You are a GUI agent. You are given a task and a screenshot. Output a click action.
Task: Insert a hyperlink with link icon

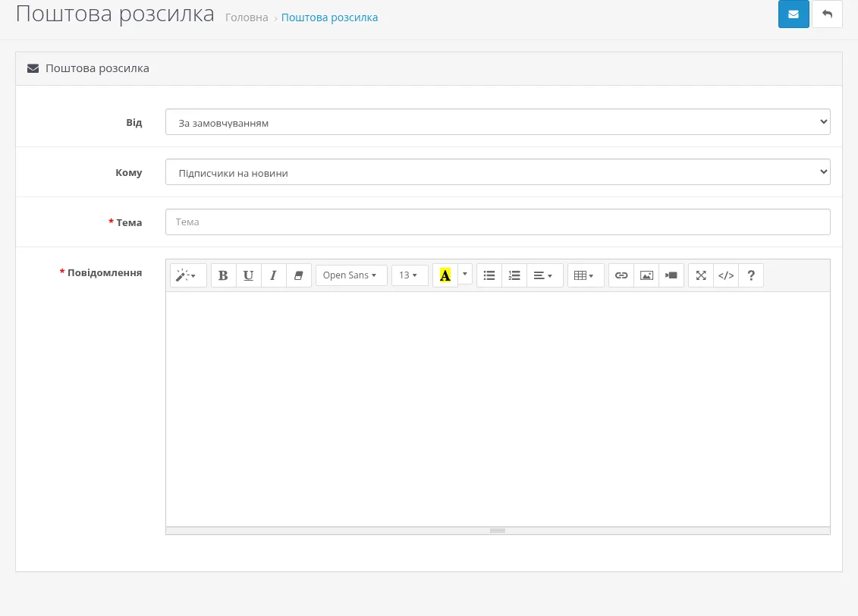coord(621,275)
